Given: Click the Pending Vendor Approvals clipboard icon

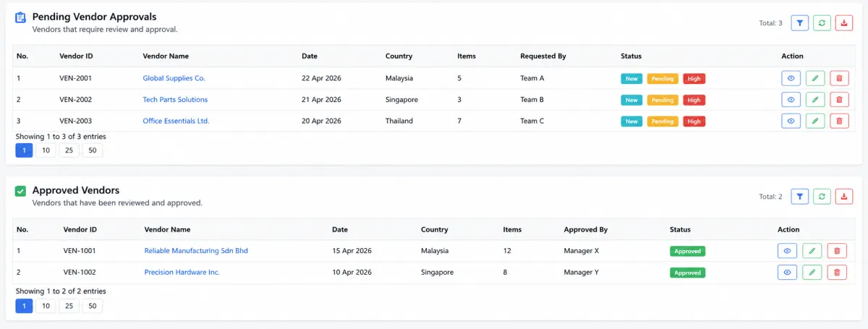Looking at the screenshot, I should tap(21, 17).
